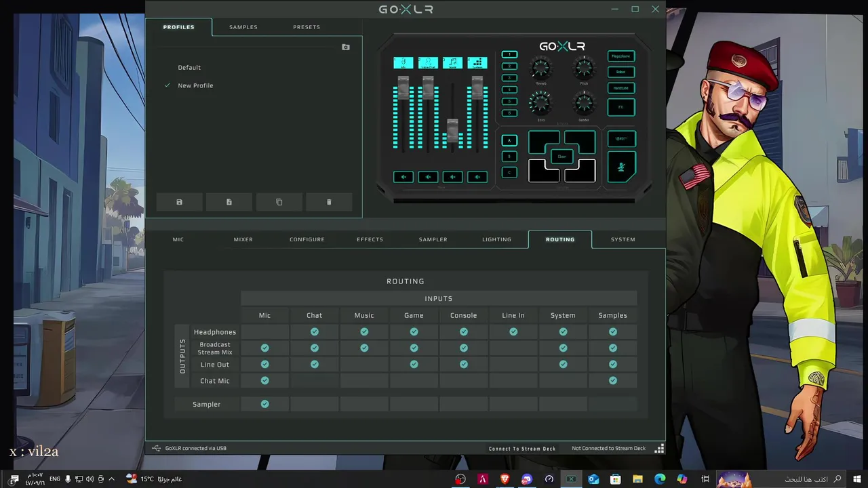Disable Console routing to Line Out

pos(464,364)
